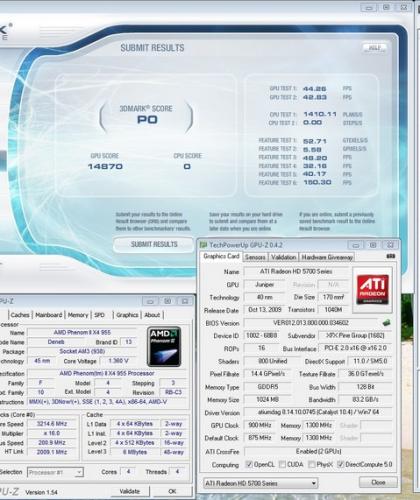Click the Core Speed value 3214.6 MHz
Image resolution: width=420 pixels, height=500 pixels.
pyautogui.click(x=52, y=424)
